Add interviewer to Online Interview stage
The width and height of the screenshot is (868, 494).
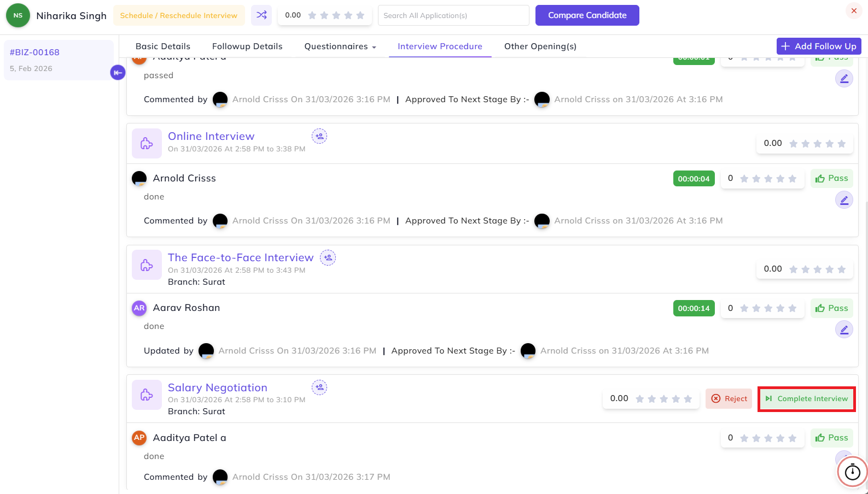point(319,136)
